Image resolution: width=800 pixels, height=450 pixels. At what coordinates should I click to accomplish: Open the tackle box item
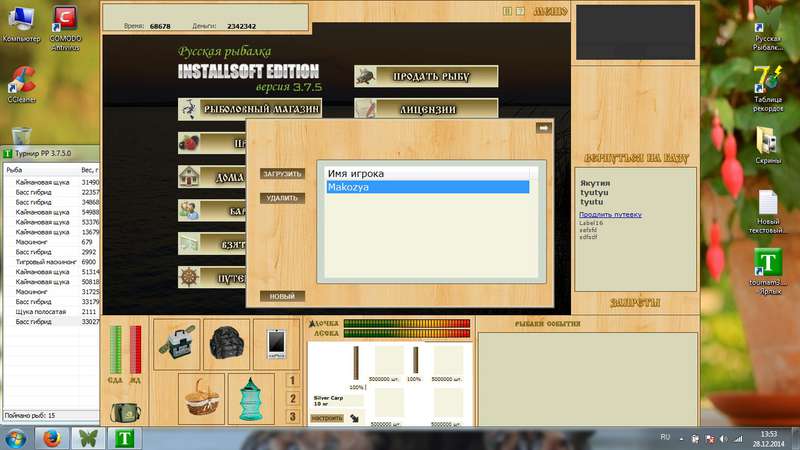[177, 344]
